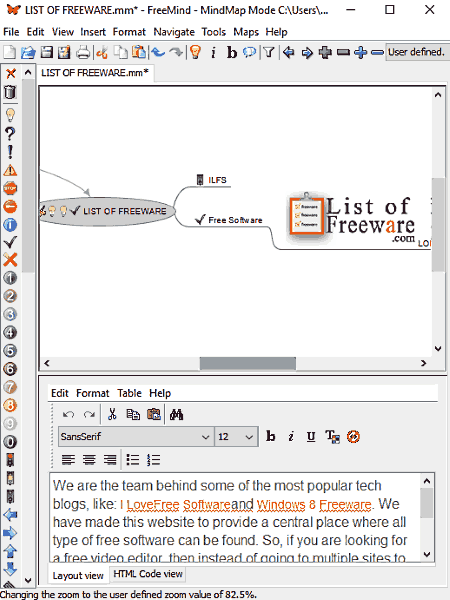Add the priority 4 icon
Screen dimensions: 450x600
[x=10, y=333]
